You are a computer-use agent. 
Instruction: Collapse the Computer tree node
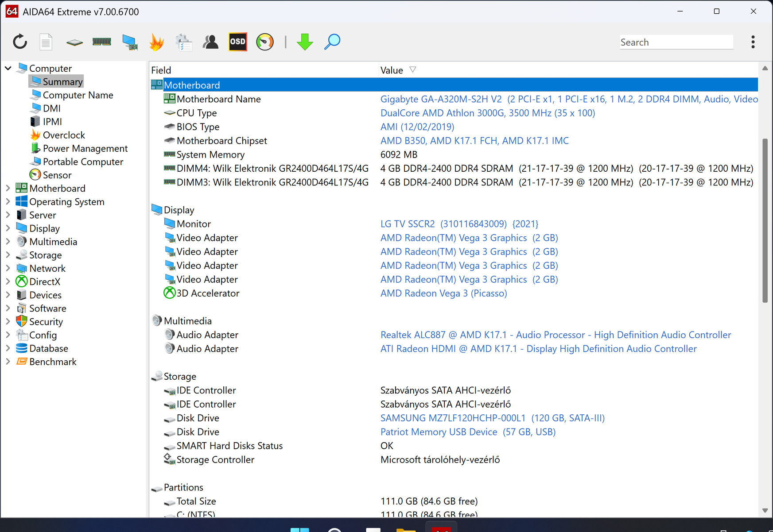click(x=8, y=68)
